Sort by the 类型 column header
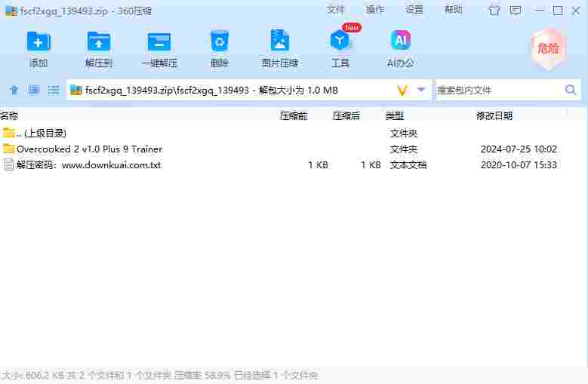The image size is (588, 384). tap(395, 115)
